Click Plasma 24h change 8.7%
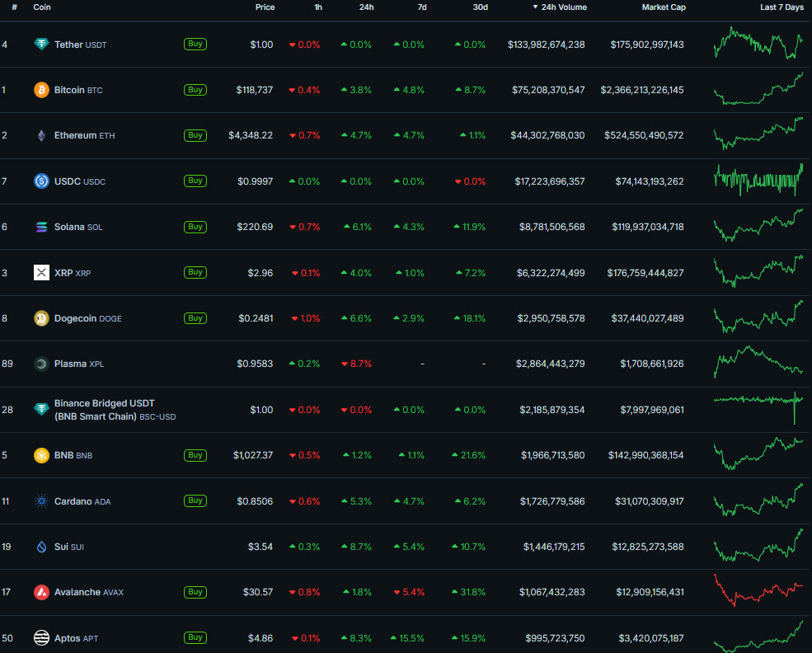Viewport: 812px width, 653px height. tap(357, 364)
